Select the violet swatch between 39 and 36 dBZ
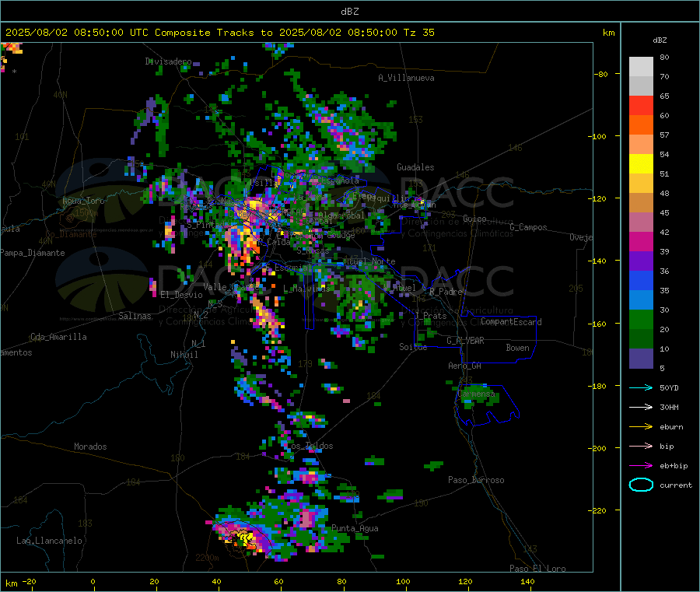 (x=641, y=261)
